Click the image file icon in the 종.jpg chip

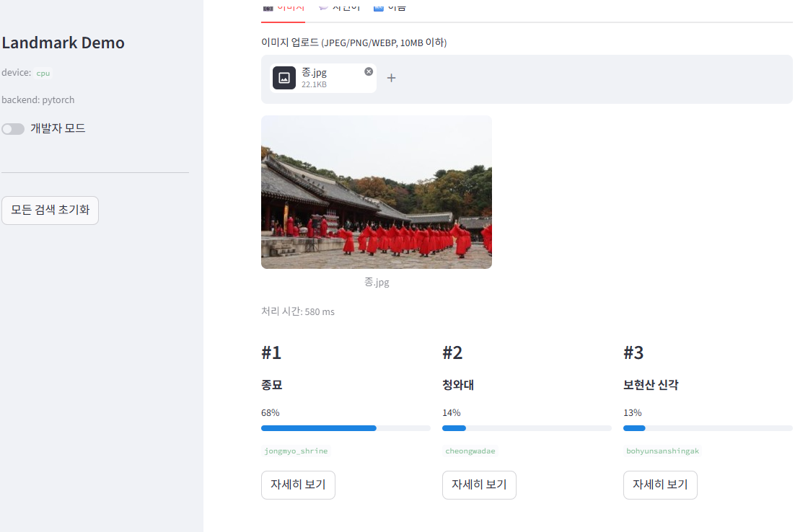(x=284, y=78)
